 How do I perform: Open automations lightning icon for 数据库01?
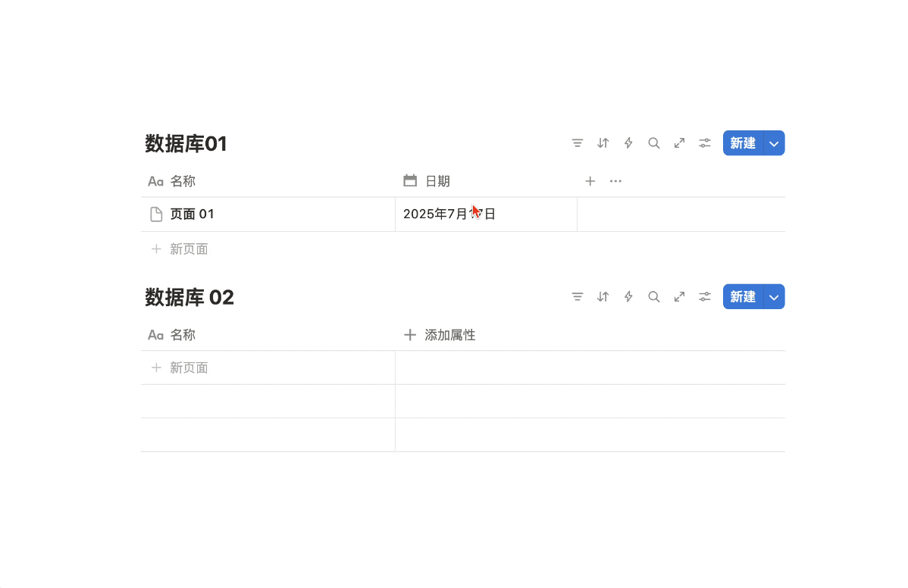628,143
